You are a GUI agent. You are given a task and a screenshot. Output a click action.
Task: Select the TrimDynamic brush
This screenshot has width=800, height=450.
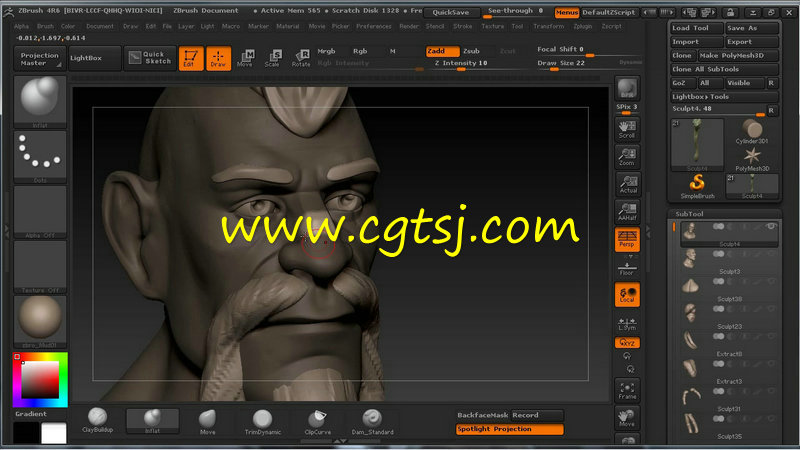tap(263, 421)
